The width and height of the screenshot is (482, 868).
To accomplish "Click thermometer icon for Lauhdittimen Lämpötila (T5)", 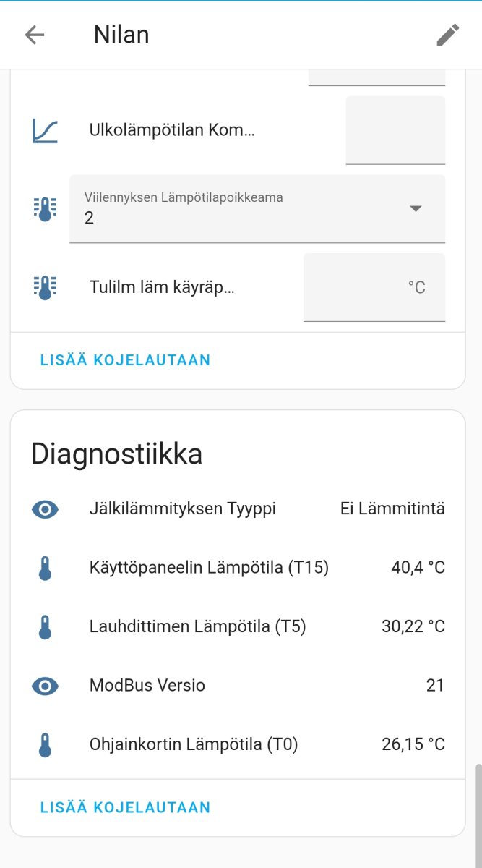I will (x=45, y=627).
